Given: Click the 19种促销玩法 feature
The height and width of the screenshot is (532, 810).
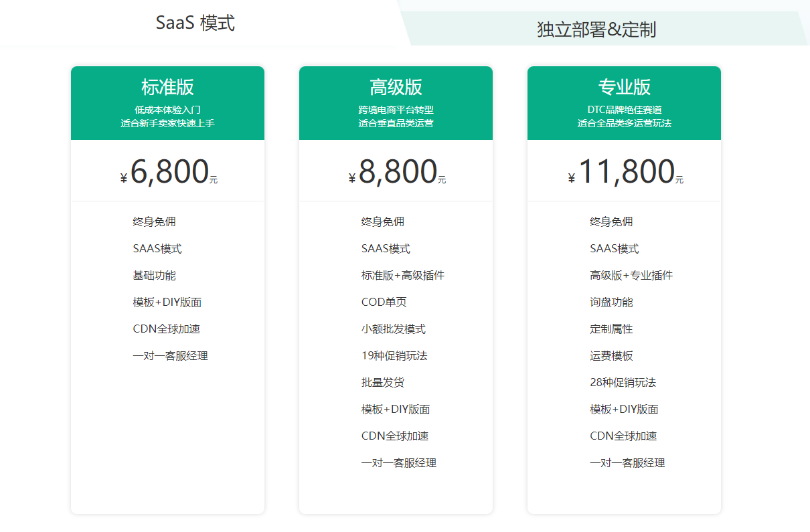Looking at the screenshot, I should pos(394,355).
